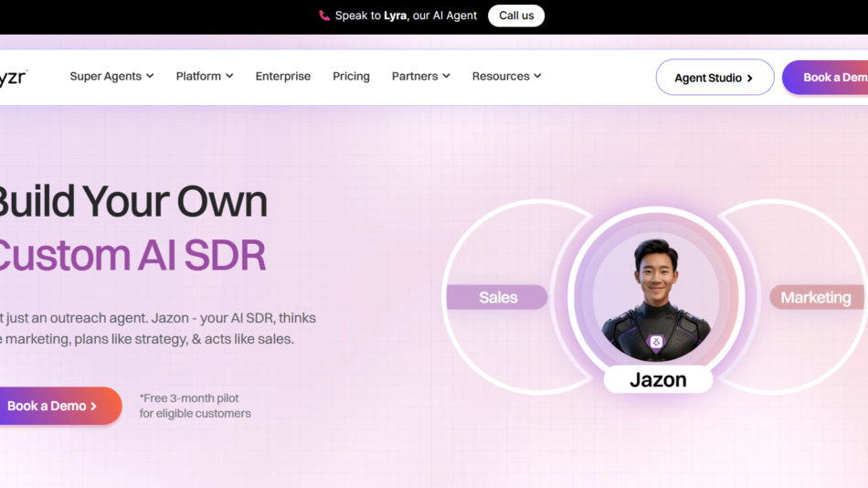Image resolution: width=868 pixels, height=488 pixels.
Task: Click the Jazon avatar portrait
Action: 656,299
